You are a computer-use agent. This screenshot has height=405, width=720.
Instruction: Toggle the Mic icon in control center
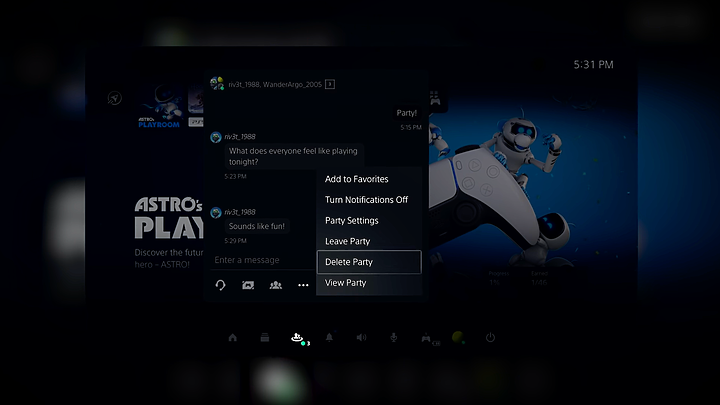(394, 338)
